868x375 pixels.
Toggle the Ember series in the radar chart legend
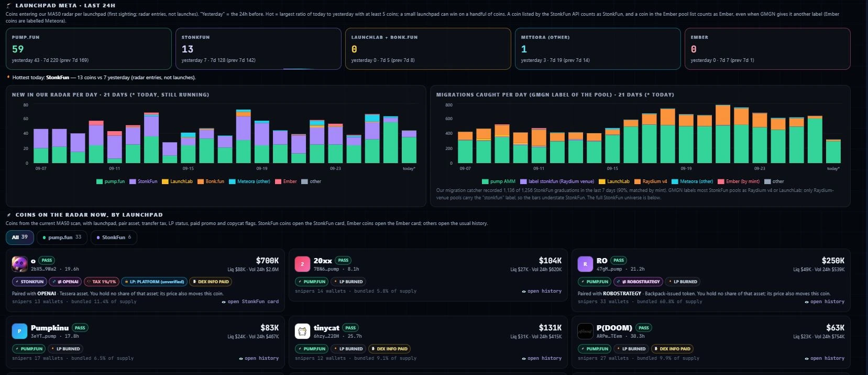pos(286,181)
